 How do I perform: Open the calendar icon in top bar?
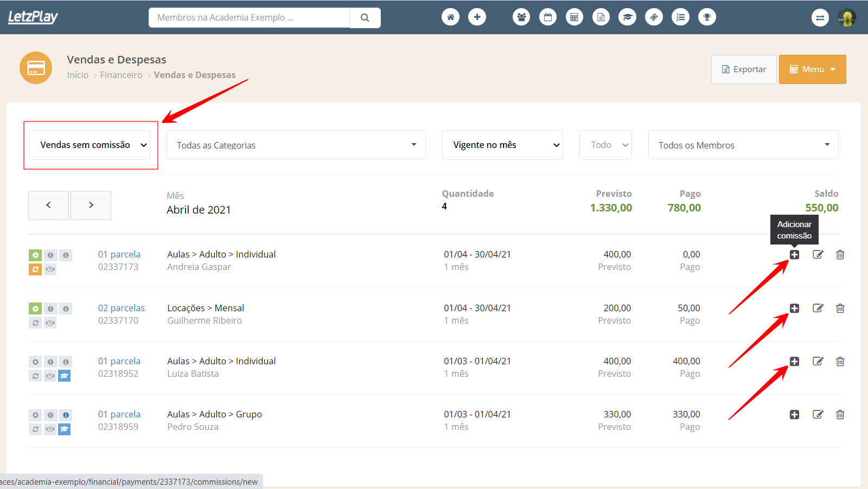[x=548, y=17]
